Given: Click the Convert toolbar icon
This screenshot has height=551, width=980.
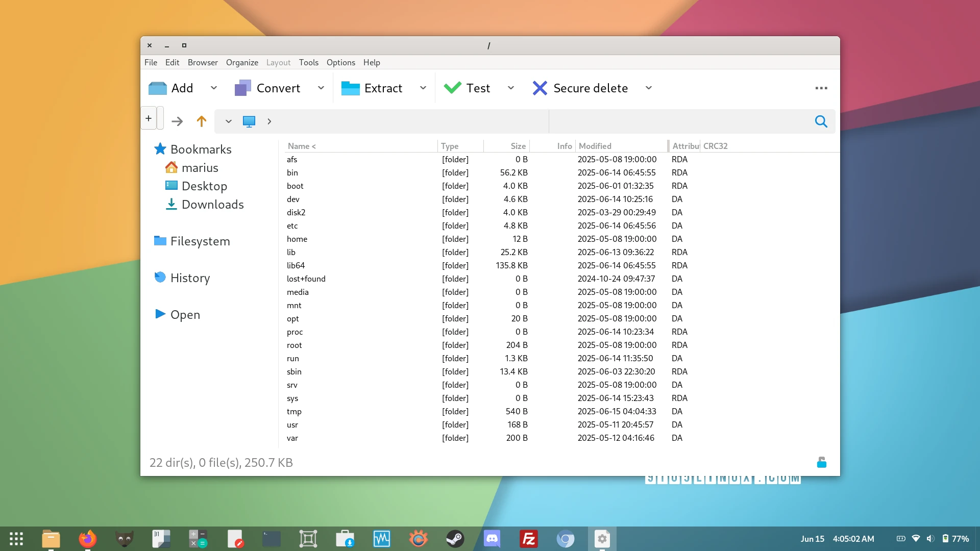Looking at the screenshot, I should 242,88.
